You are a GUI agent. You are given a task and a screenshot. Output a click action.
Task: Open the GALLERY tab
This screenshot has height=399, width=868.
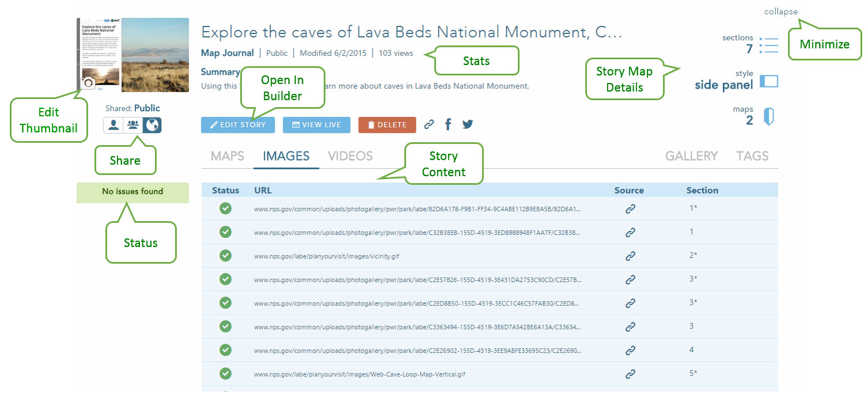(x=691, y=156)
